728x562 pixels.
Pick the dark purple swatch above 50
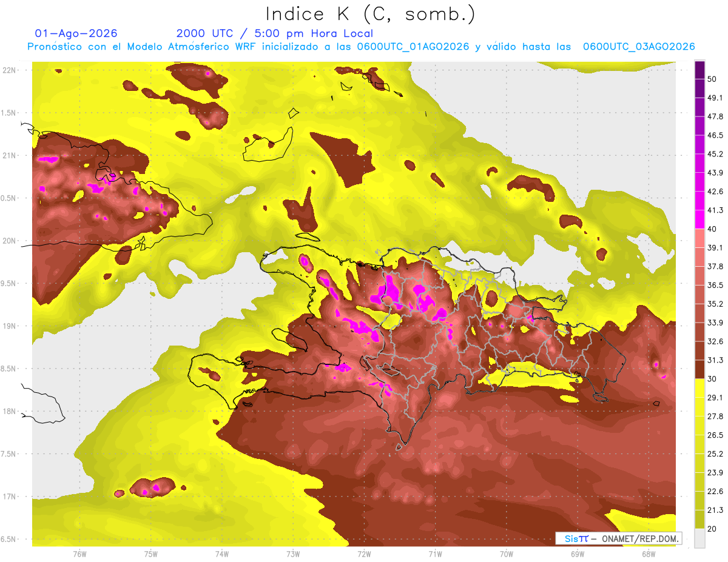700,70
